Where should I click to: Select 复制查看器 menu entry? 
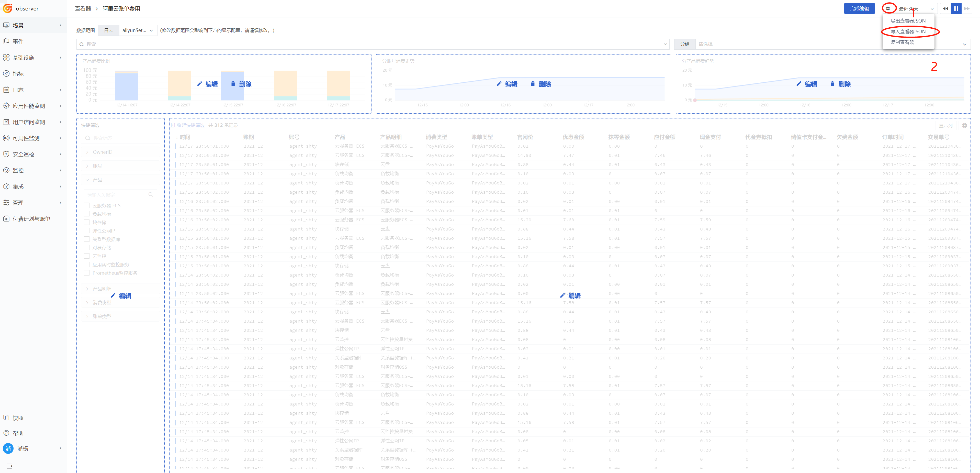coord(902,42)
